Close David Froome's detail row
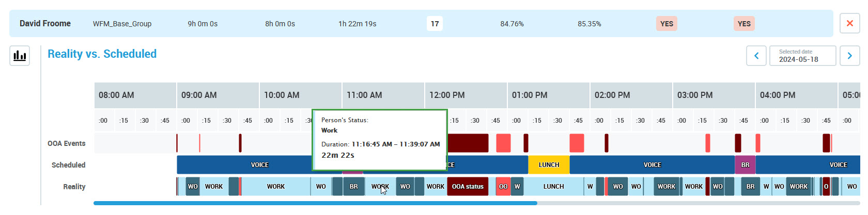Image resolution: width=868 pixels, height=215 pixels. [x=849, y=24]
